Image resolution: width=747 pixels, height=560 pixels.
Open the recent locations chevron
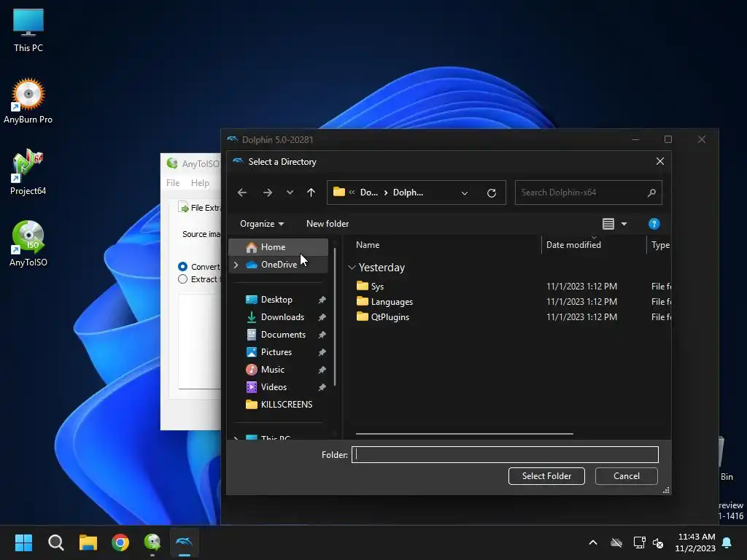click(290, 192)
